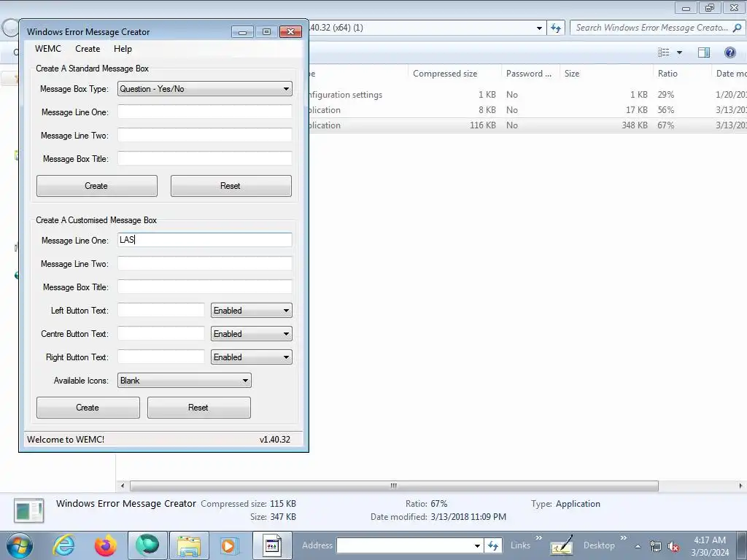Click Reset in customised message box section

tap(199, 408)
